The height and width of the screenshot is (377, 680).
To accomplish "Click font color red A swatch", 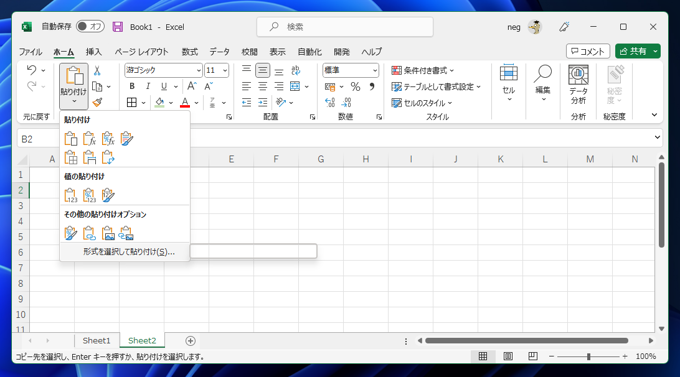I will [x=185, y=102].
